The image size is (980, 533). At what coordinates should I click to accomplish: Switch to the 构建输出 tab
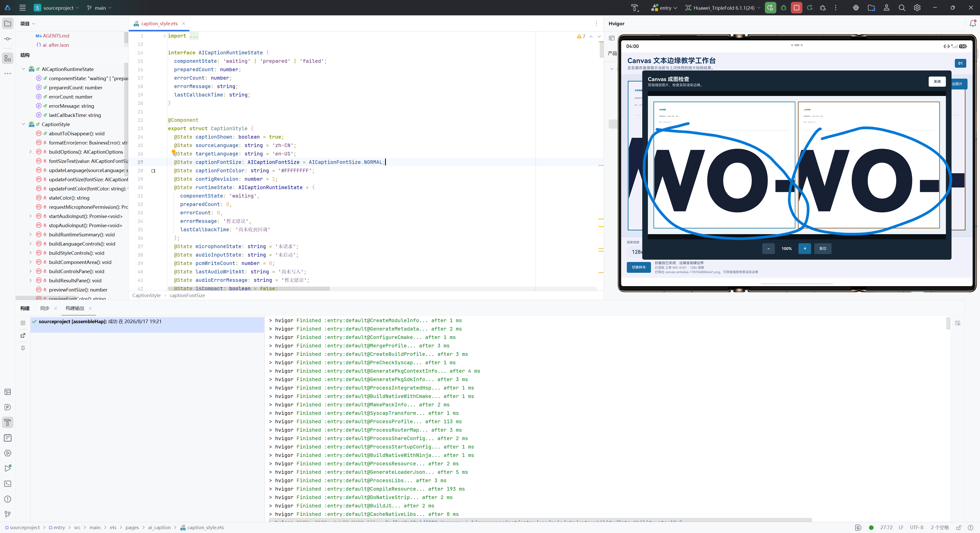[x=75, y=308]
